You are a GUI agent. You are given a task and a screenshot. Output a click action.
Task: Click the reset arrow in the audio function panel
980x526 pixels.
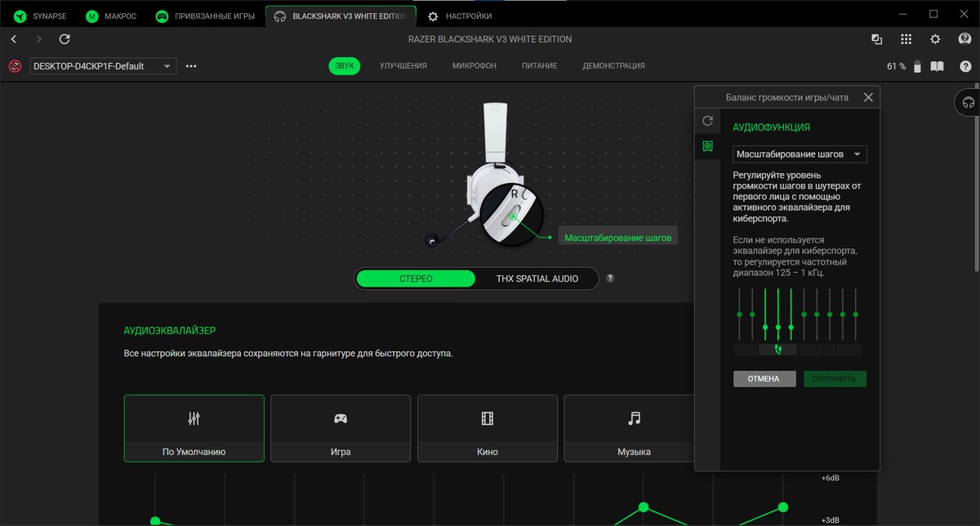coord(707,121)
